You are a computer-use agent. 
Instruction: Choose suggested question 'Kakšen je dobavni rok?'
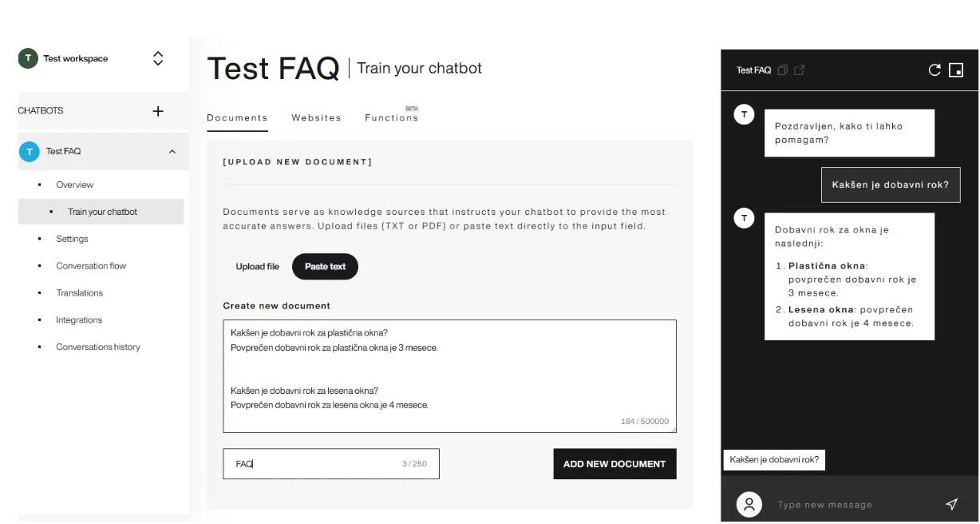point(773,460)
